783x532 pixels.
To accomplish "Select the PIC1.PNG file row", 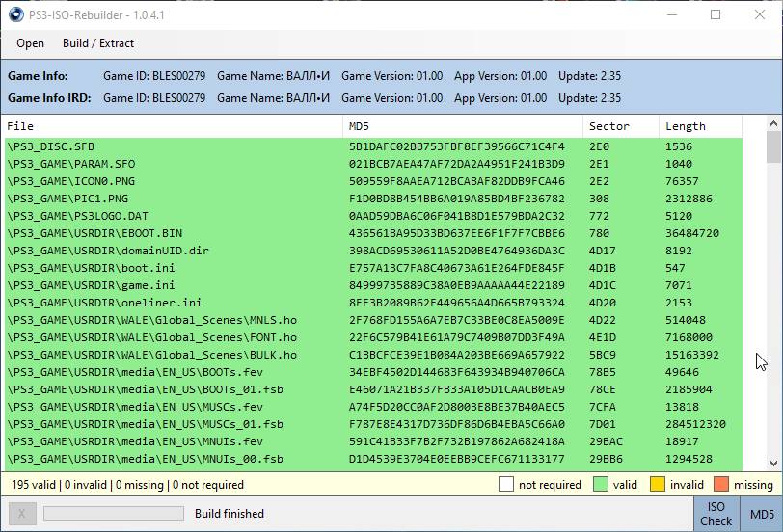I will (x=373, y=199).
